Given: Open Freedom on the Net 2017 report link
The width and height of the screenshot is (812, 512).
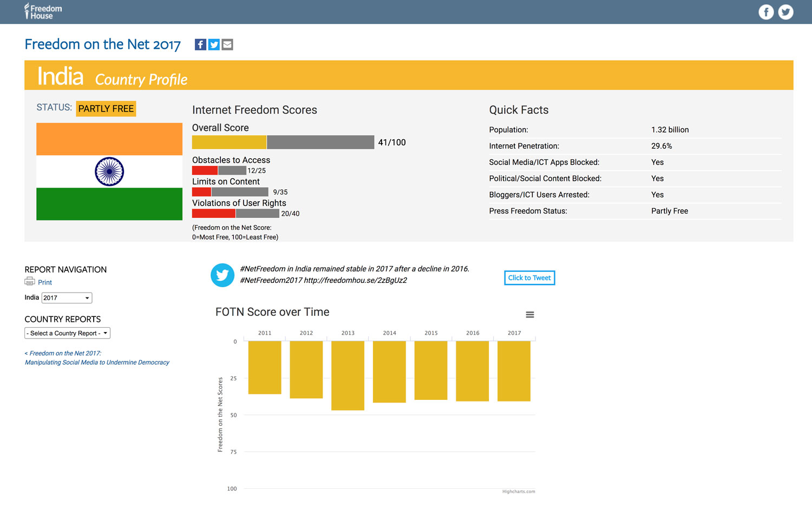Looking at the screenshot, I should (97, 358).
